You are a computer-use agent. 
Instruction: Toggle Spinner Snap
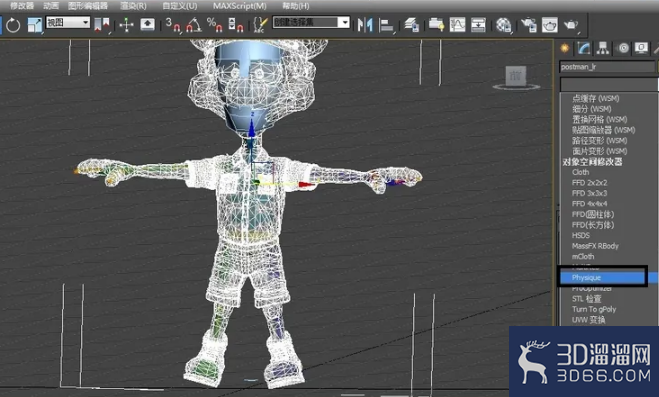[x=236, y=25]
